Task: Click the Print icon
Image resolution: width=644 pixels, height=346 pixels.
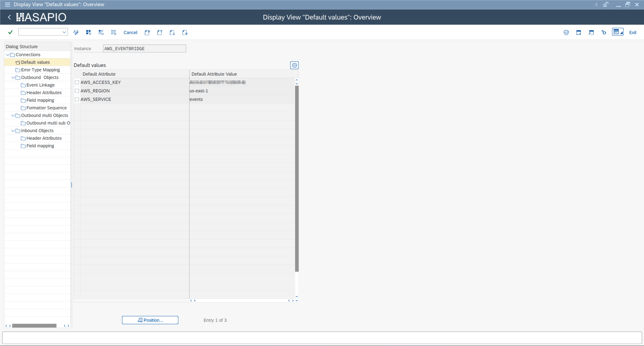Action: [x=566, y=32]
